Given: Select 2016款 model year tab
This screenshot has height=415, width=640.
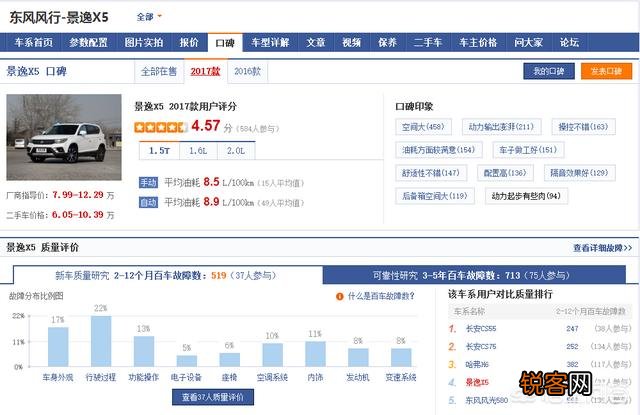Looking at the screenshot, I should [x=247, y=72].
